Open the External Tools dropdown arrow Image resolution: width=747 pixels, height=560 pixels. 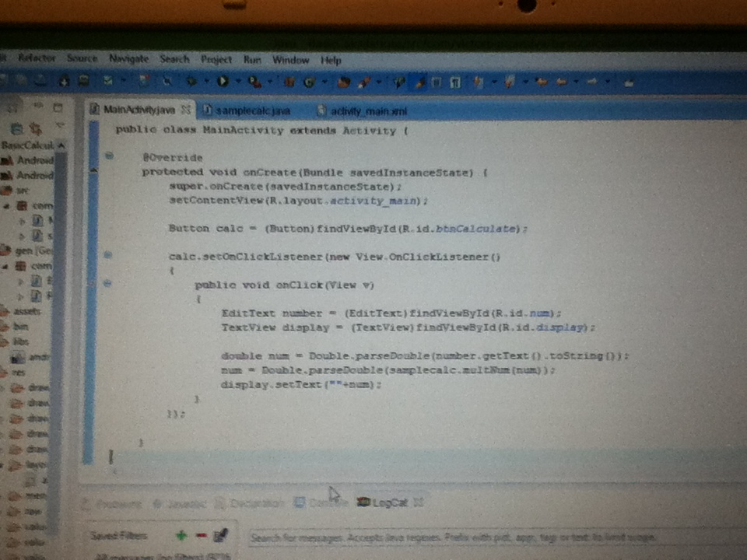(270, 82)
